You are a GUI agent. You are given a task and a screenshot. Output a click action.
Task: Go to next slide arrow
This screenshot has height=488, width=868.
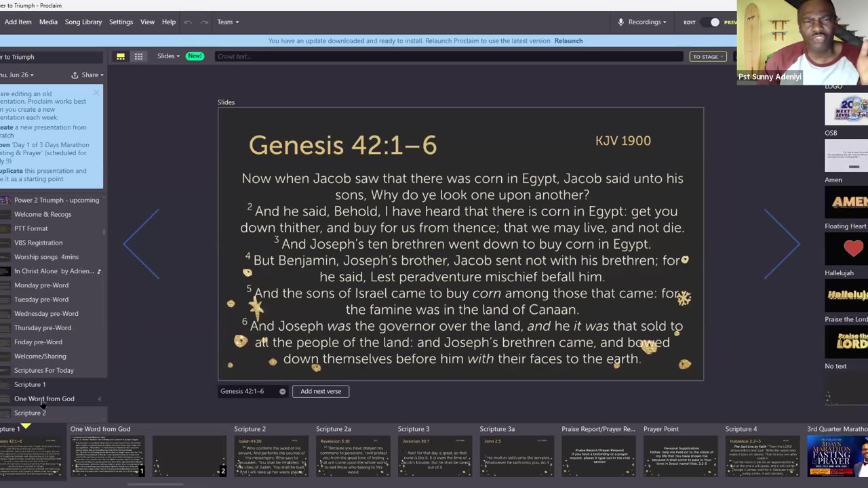tap(782, 244)
